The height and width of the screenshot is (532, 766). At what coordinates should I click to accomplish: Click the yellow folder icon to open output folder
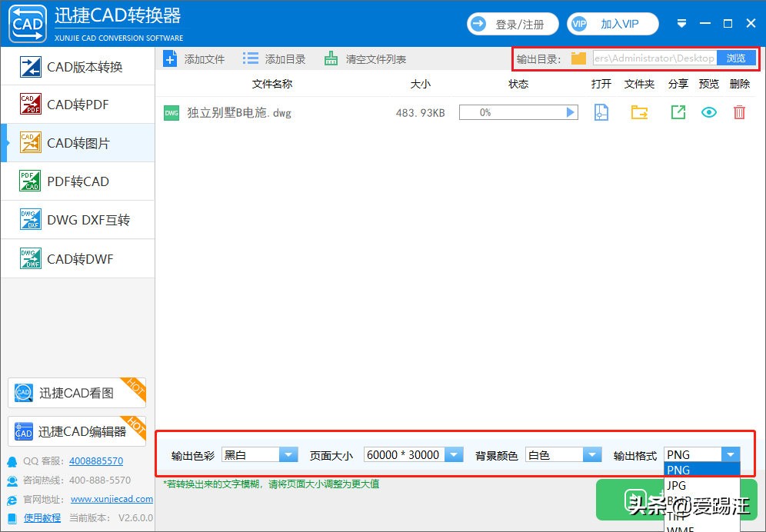639,111
